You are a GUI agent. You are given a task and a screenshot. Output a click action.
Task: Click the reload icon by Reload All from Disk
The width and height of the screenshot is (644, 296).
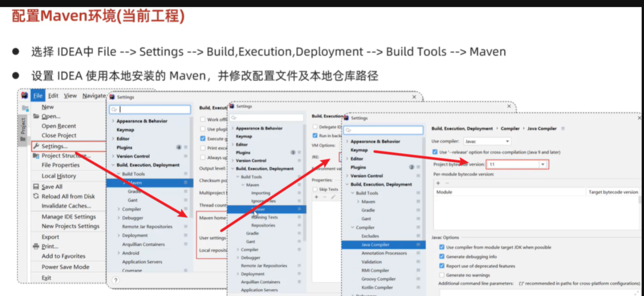[x=36, y=196]
